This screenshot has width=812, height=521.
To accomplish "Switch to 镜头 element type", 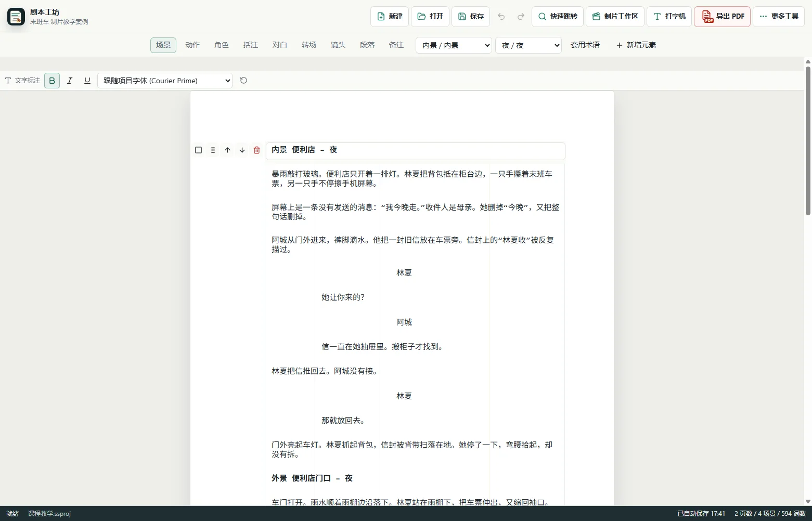I will [x=338, y=45].
